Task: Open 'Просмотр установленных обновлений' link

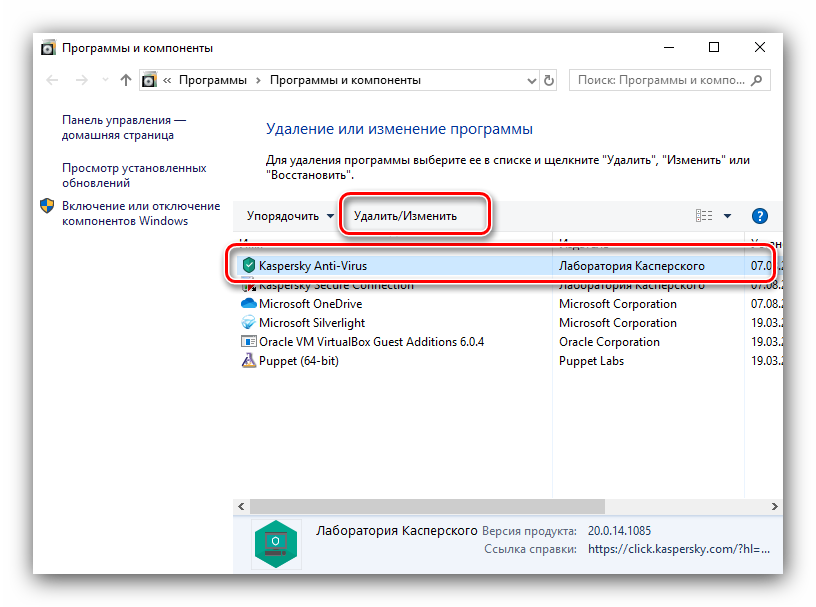Action: tap(134, 175)
